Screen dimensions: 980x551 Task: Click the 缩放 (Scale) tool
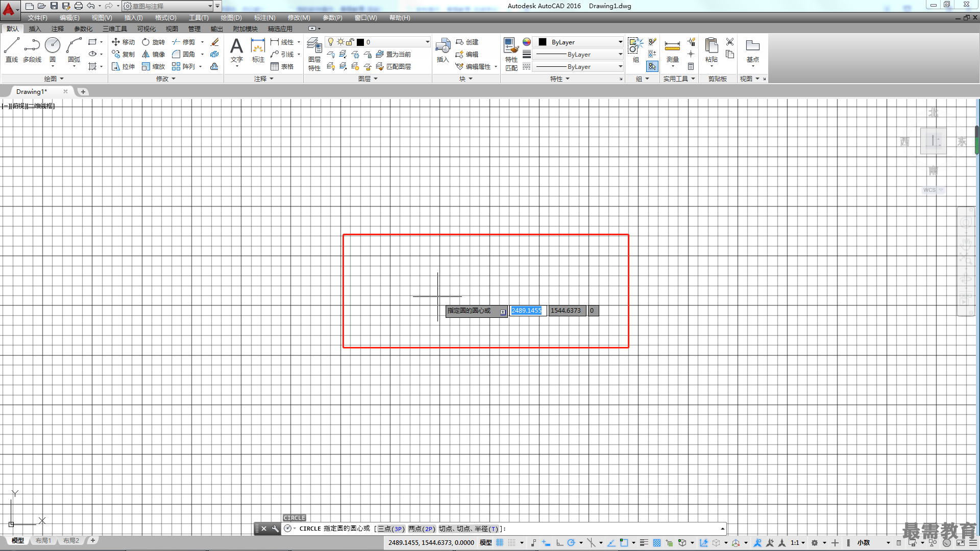click(x=153, y=66)
